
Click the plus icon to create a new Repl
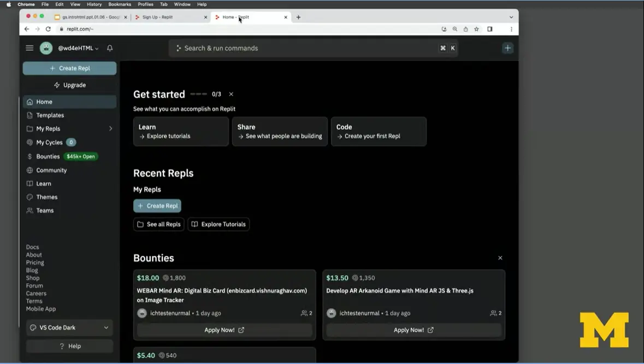[x=507, y=48]
